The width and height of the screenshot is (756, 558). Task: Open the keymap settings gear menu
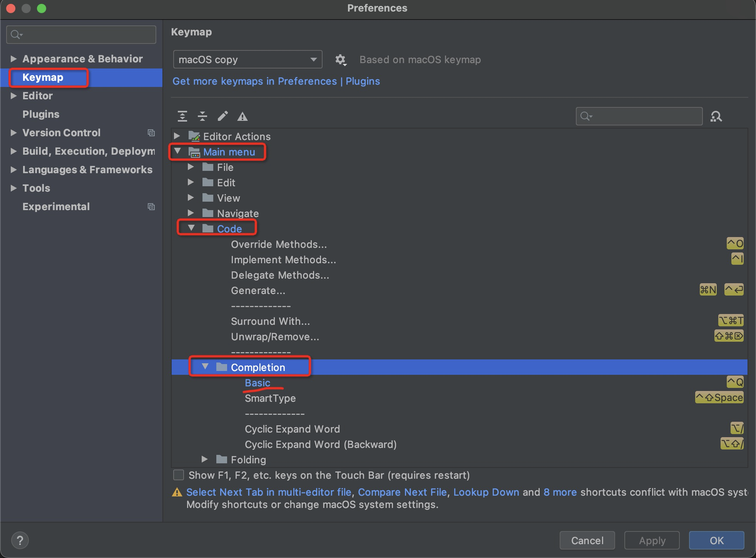(340, 60)
